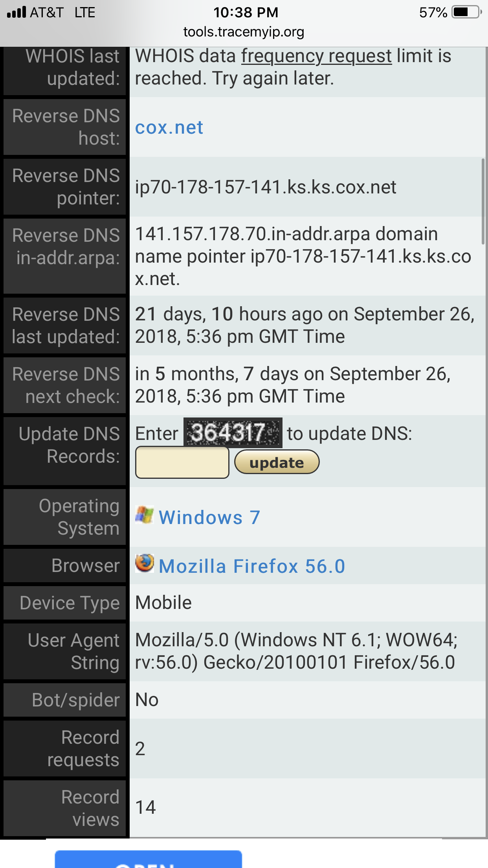Select the Reverse DNS pointer value text

click(266, 187)
